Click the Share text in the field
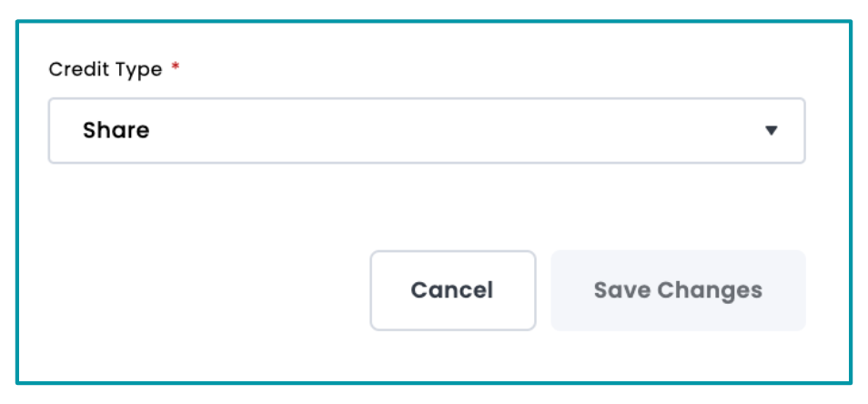 [x=116, y=131]
